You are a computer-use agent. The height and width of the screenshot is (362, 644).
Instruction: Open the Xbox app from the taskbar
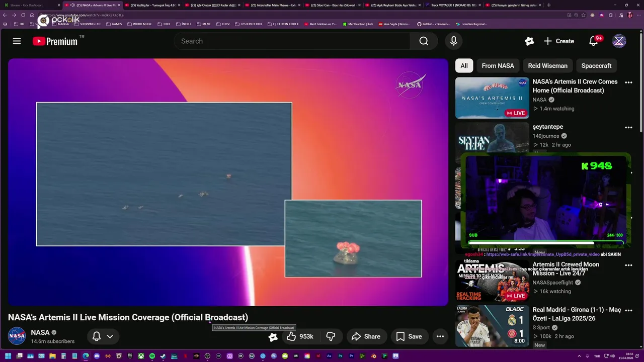tap(141, 356)
